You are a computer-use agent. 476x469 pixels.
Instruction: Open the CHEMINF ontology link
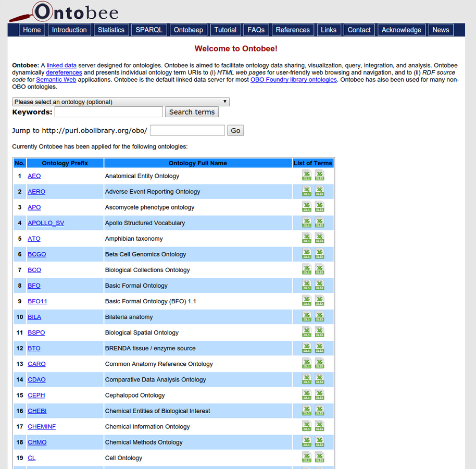point(42,426)
